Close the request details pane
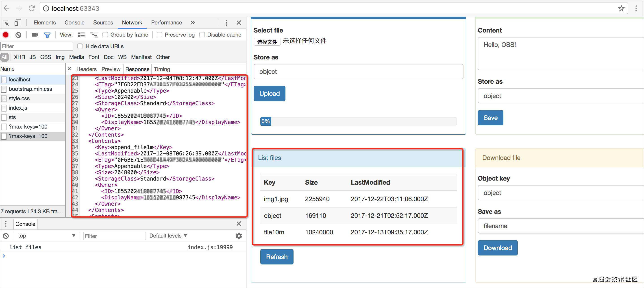Screen dimensions: 644x288 pos(70,69)
